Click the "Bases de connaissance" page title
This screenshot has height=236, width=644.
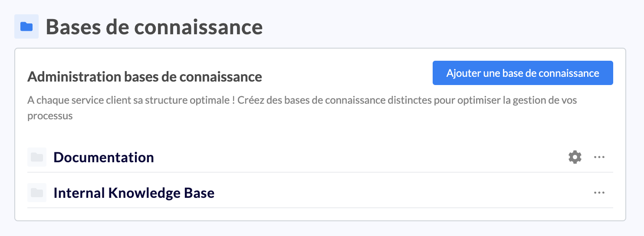click(x=154, y=26)
